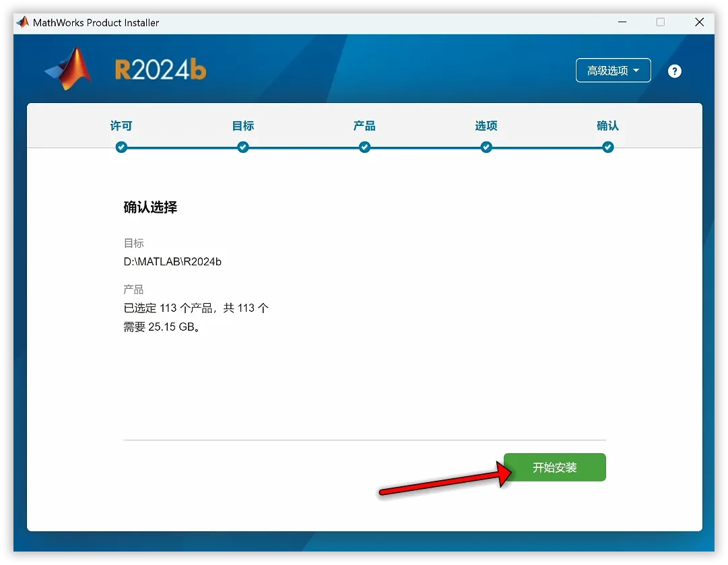This screenshot has height=565, width=728.
Task: Click the checkmark circle under 目标
Action: (x=243, y=147)
